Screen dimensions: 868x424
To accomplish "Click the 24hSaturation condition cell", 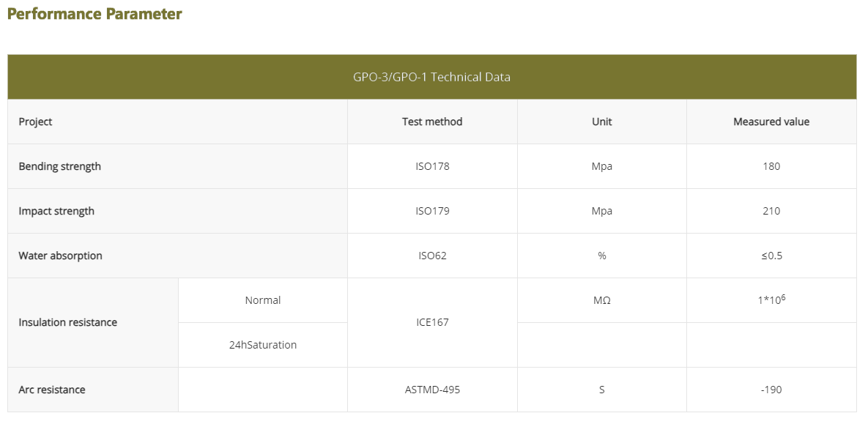I will (263, 345).
